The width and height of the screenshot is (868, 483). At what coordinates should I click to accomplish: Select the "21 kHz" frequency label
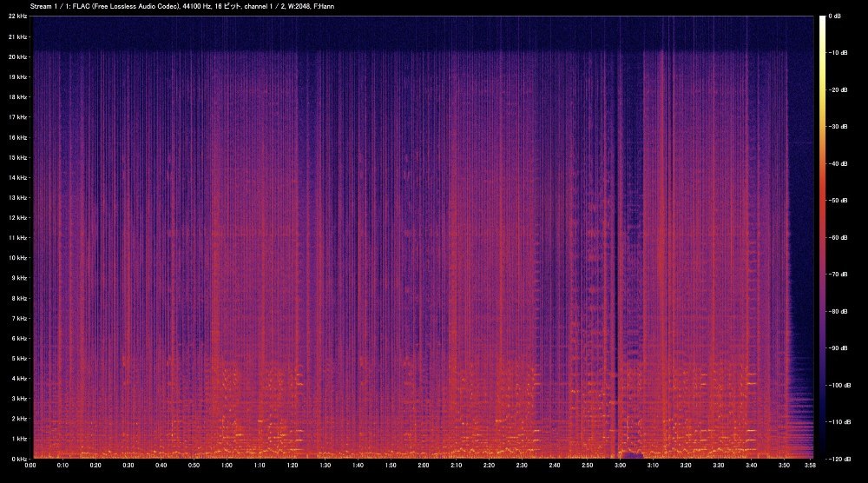click(x=17, y=37)
